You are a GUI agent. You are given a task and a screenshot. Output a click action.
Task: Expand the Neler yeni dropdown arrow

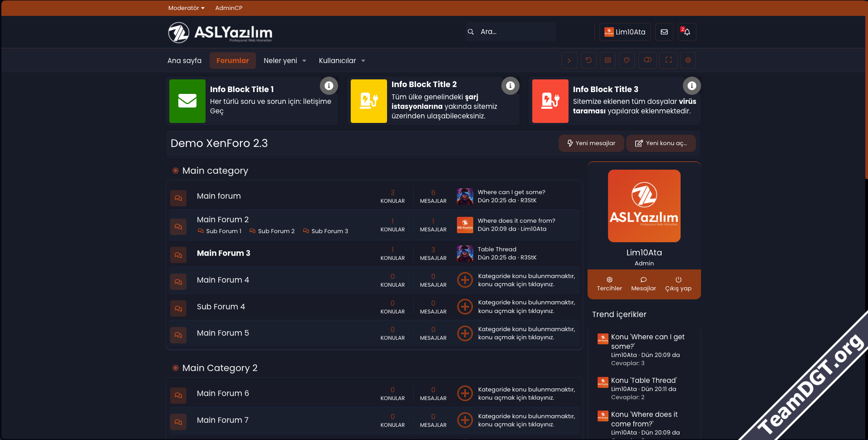pyautogui.click(x=304, y=61)
